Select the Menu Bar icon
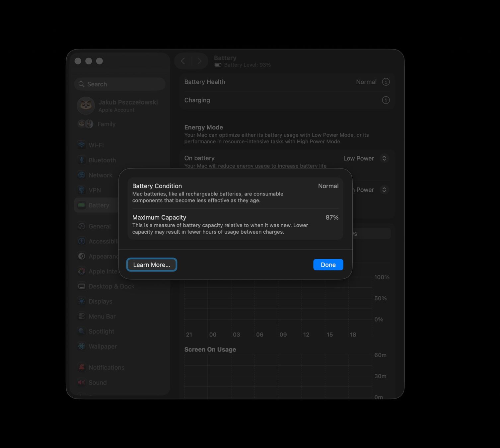Screen dimensions: 500x448 (x=81, y=316)
